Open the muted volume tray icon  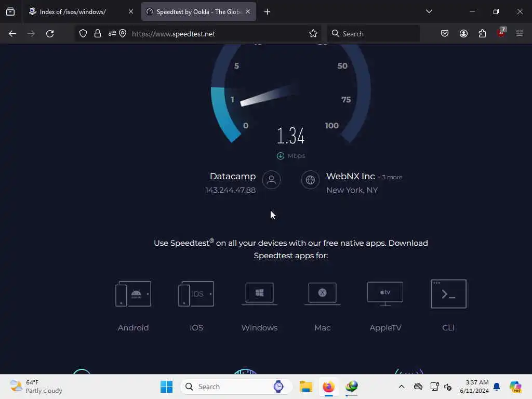click(x=448, y=387)
